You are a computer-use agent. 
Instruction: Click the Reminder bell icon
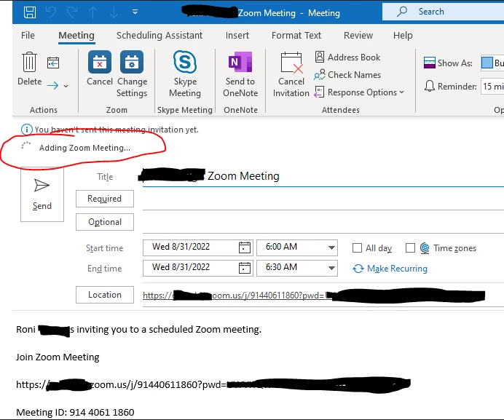click(x=430, y=86)
